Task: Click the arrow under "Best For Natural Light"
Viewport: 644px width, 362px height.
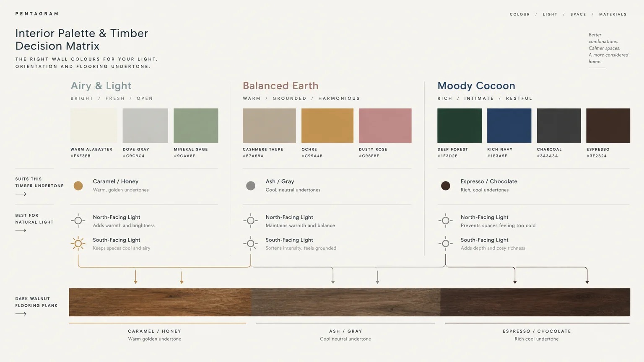Action: pos(21,230)
